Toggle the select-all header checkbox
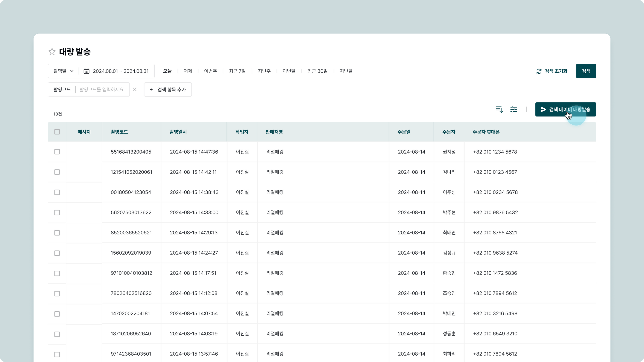Image resolution: width=644 pixels, height=362 pixels. point(57,132)
